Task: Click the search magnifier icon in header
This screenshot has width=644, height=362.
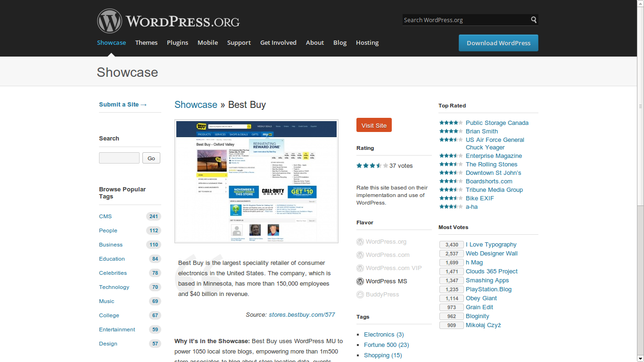Action: [534, 20]
